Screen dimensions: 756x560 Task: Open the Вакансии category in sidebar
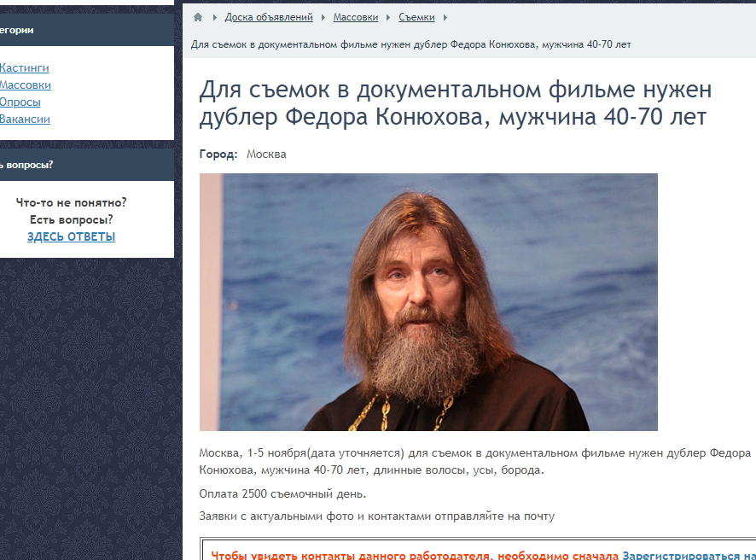click(25, 120)
